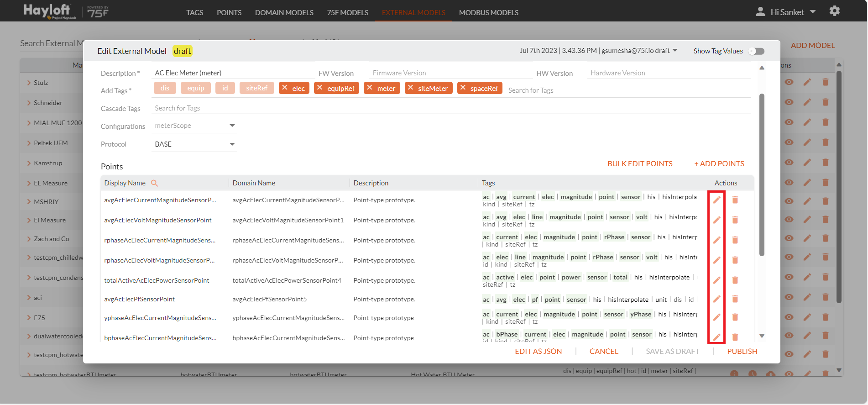View the Zach and Co model eye icon
Viewport: 868px width, 405px height.
click(789, 238)
